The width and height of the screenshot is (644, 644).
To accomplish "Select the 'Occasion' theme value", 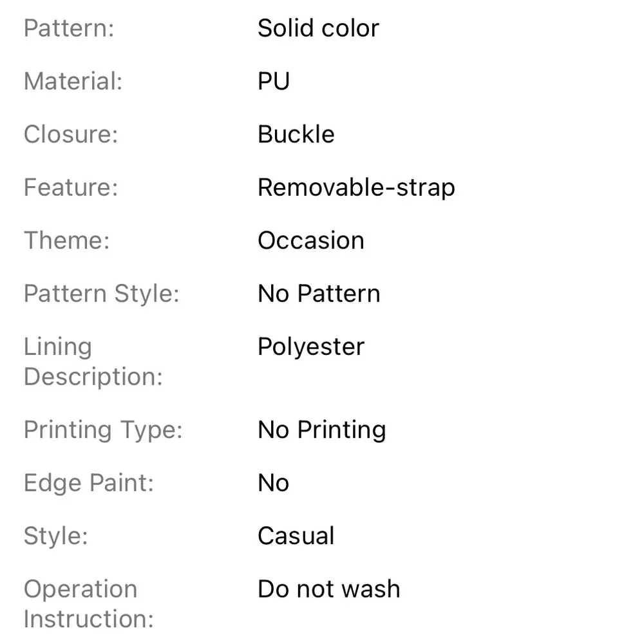I will point(311,241).
